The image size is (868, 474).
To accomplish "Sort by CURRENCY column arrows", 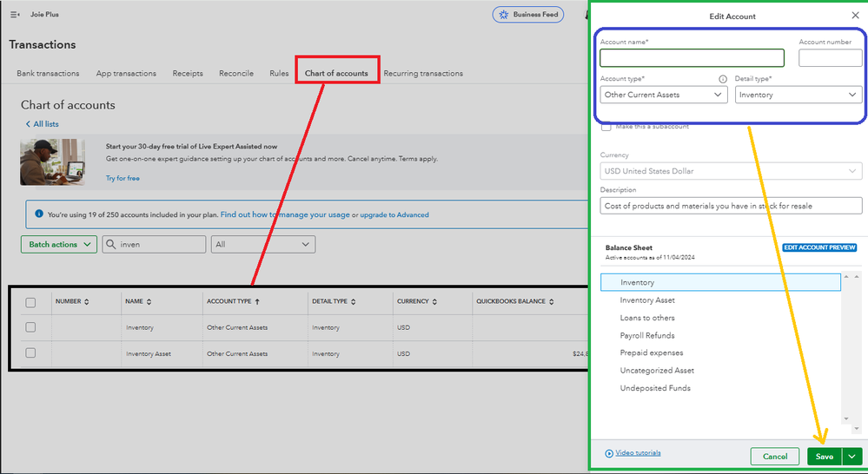I will (434, 301).
